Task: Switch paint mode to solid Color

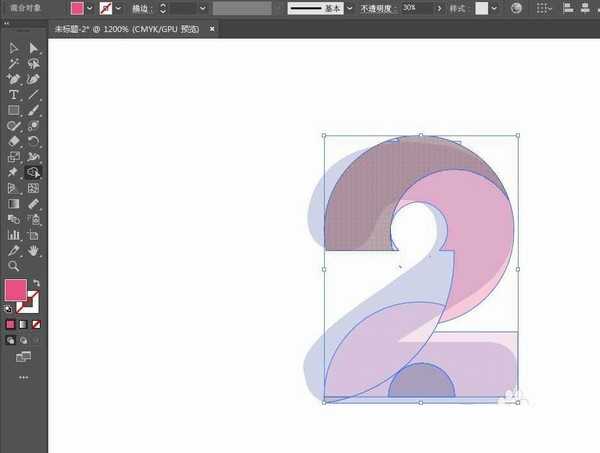Action: coord(11,325)
